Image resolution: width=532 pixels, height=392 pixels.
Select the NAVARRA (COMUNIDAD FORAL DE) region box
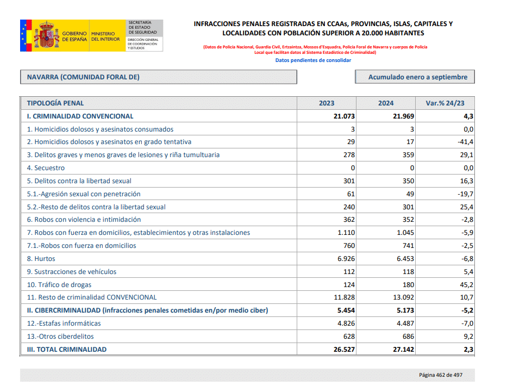click(158, 77)
